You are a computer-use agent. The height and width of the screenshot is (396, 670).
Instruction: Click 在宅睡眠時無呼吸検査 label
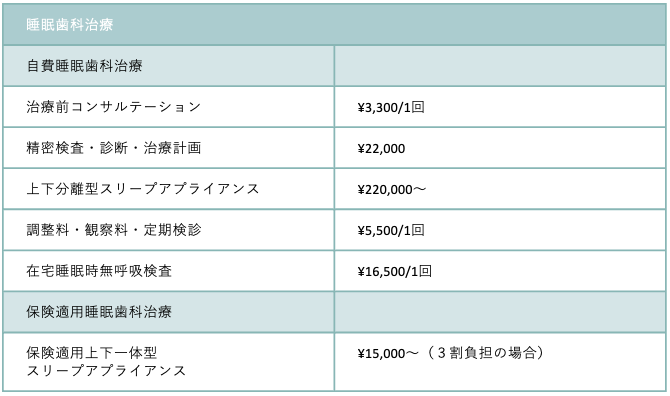pos(99,271)
